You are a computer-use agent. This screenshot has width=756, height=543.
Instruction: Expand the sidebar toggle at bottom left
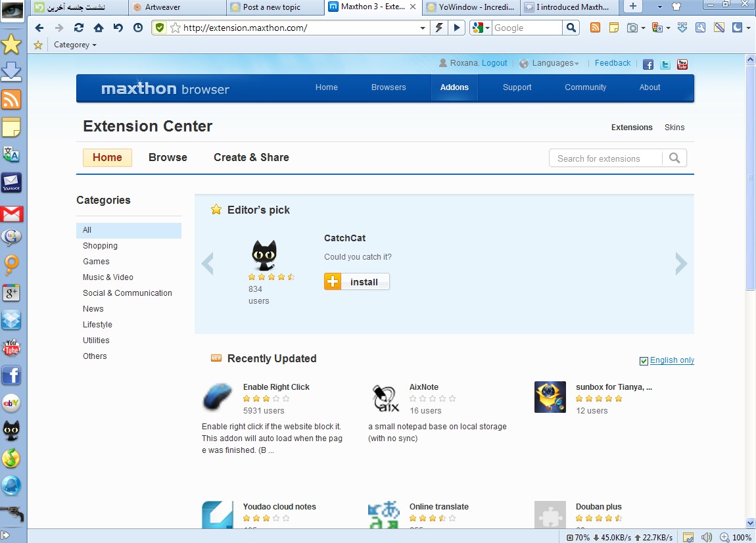tap(5, 535)
